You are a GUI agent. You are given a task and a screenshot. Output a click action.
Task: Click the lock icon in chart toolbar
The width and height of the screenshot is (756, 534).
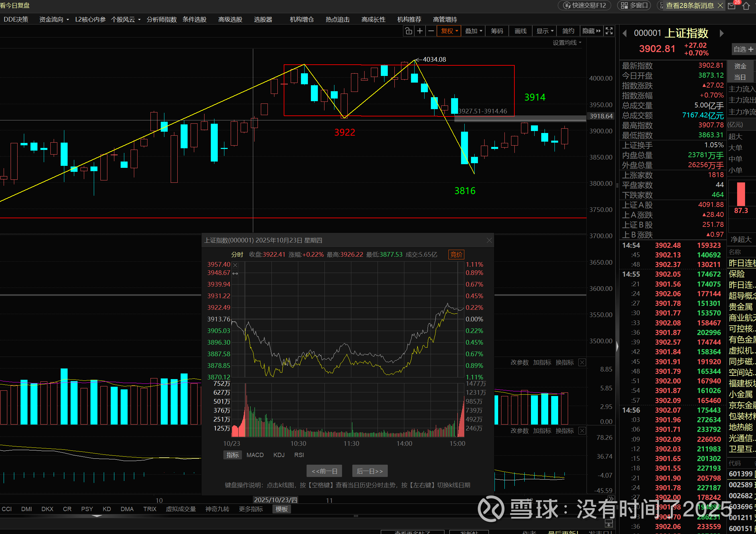(x=409, y=31)
